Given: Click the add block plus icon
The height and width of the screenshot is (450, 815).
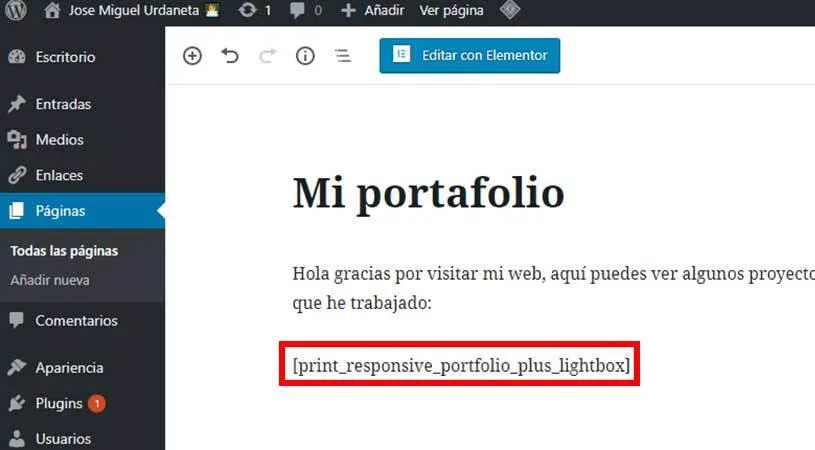Looking at the screenshot, I should pyautogui.click(x=192, y=56).
